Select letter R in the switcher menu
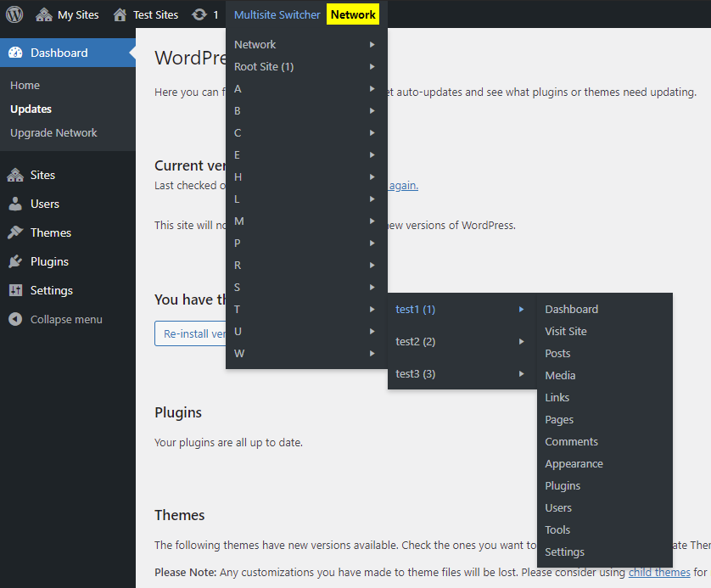The image size is (711, 588). click(306, 266)
